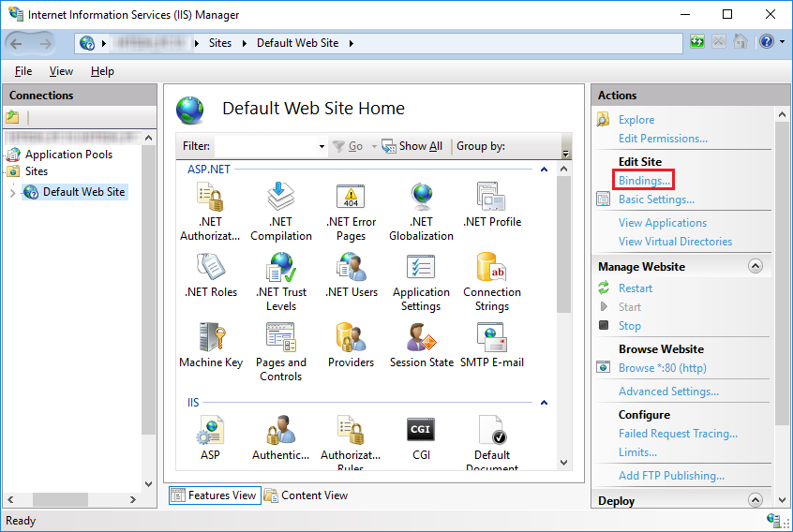Switch to Content View tab
This screenshot has height=532, width=793.
coord(307,495)
